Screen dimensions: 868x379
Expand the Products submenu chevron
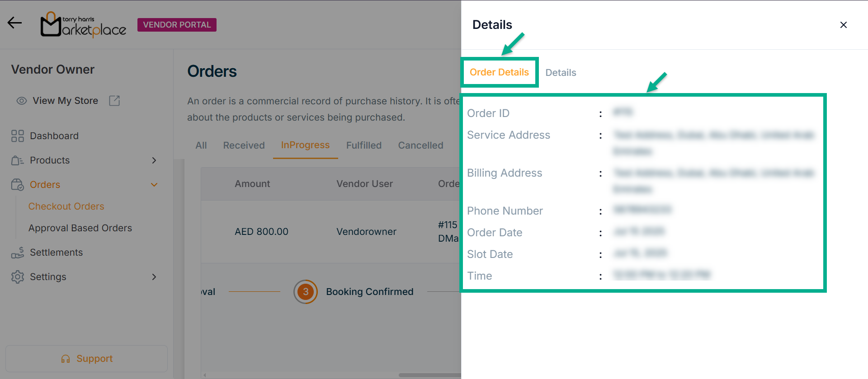click(154, 160)
